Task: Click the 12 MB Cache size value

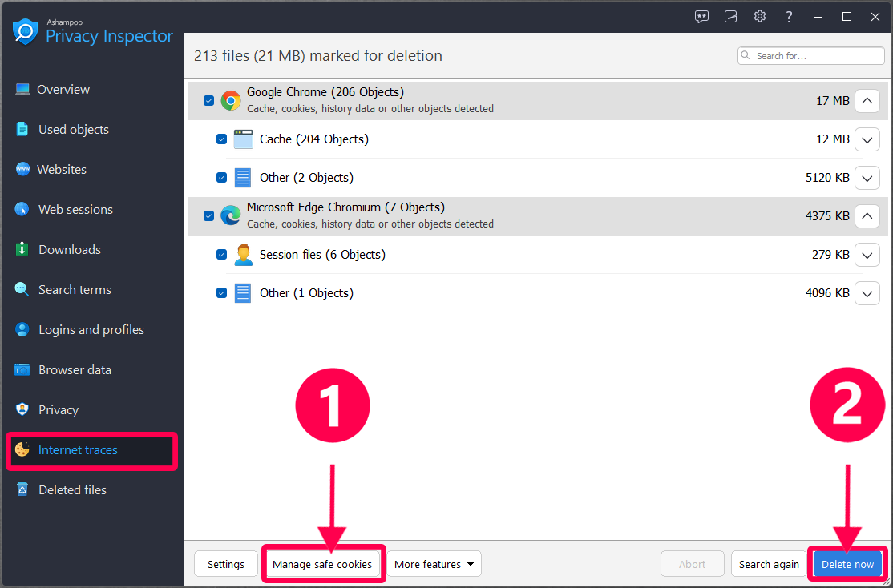Action: (x=833, y=139)
